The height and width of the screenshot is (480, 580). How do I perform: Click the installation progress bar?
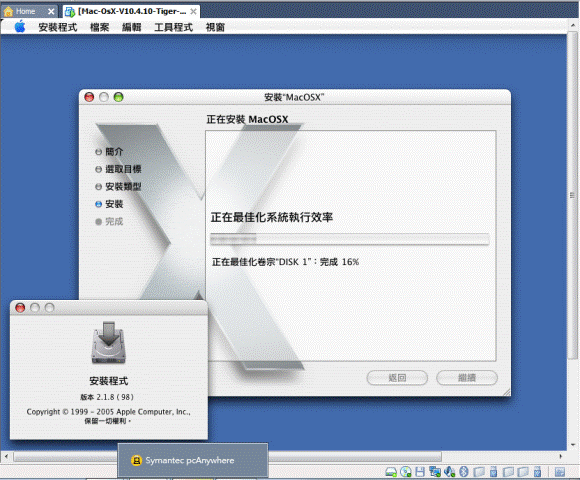coord(350,239)
